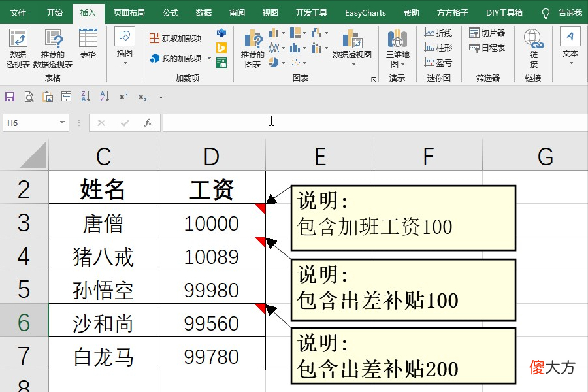This screenshot has width=588, height=392.
Task: Insert a 数据透视表 pivot table
Action: tap(18, 49)
